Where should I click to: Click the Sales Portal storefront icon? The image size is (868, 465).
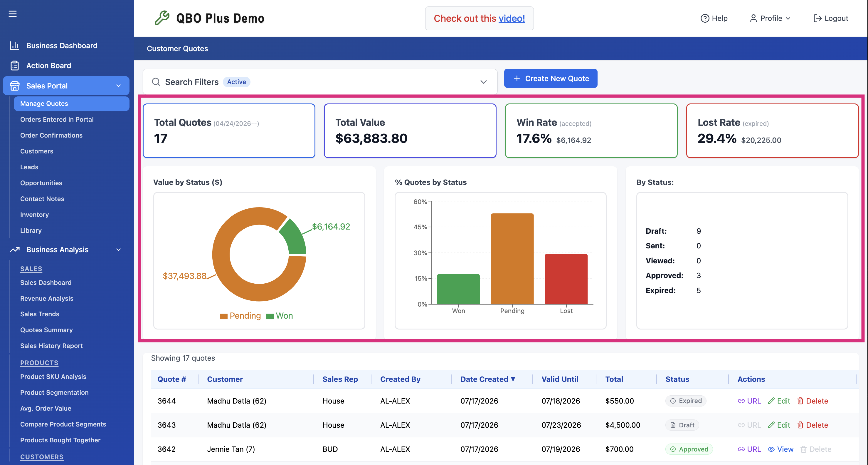click(x=14, y=86)
